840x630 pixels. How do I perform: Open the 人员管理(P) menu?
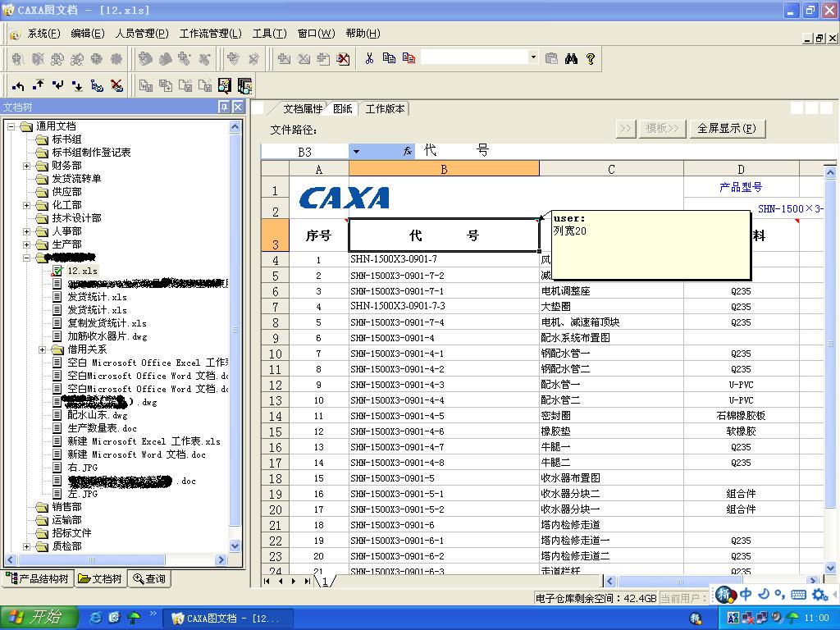[142, 34]
